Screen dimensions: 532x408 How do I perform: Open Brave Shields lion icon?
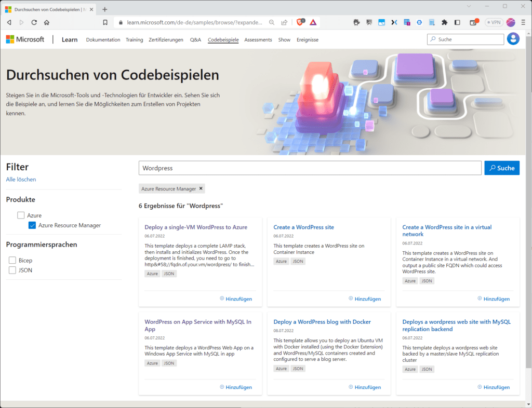[x=300, y=22]
